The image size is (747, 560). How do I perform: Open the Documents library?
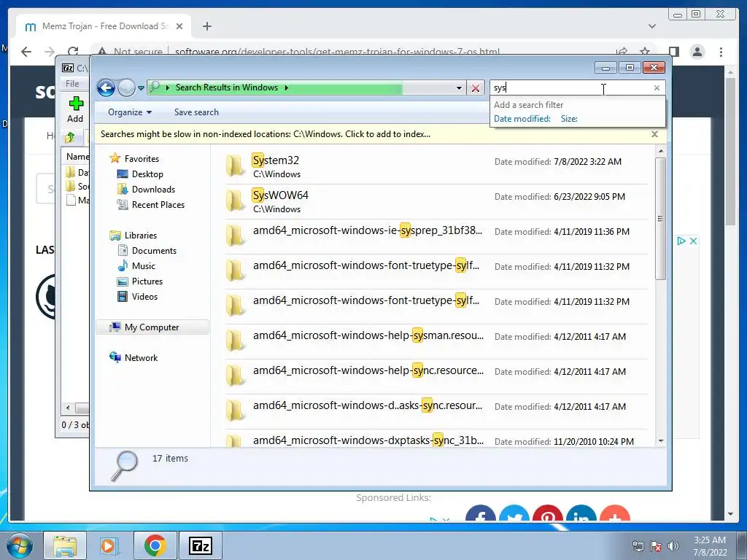[154, 251]
